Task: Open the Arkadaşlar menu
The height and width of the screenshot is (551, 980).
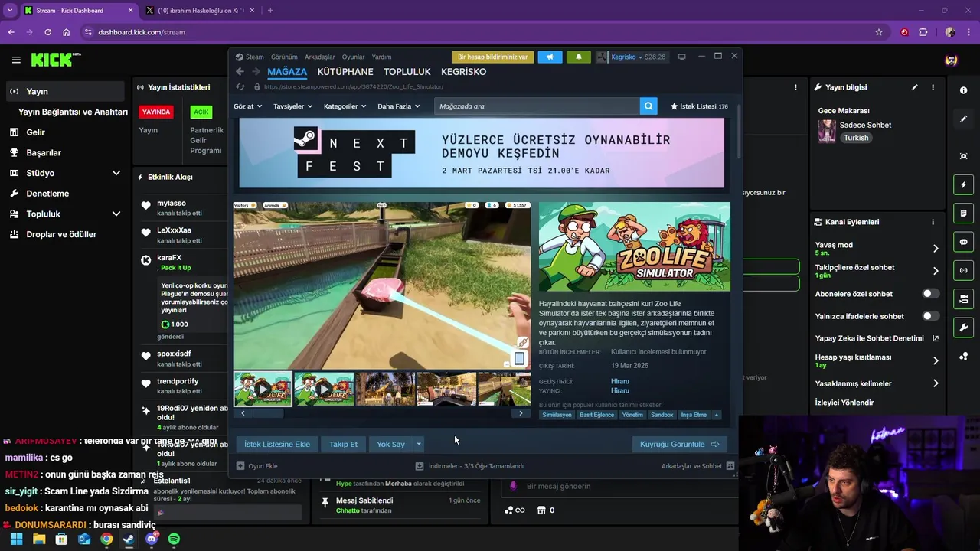Action: [320, 57]
